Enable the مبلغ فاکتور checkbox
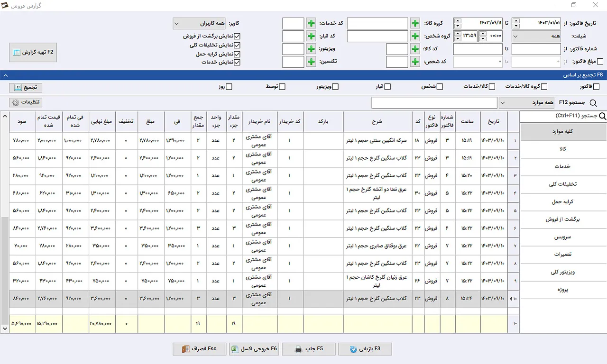 tap(600, 62)
